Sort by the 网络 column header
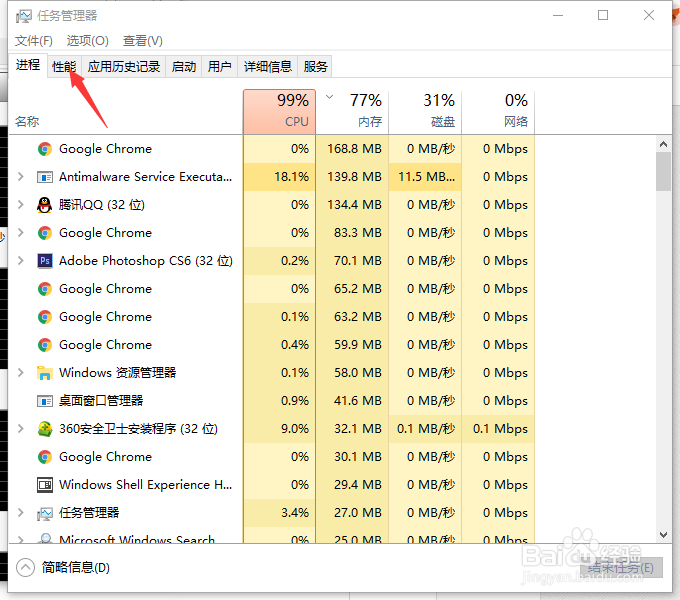The height and width of the screenshot is (600, 680). (x=498, y=112)
